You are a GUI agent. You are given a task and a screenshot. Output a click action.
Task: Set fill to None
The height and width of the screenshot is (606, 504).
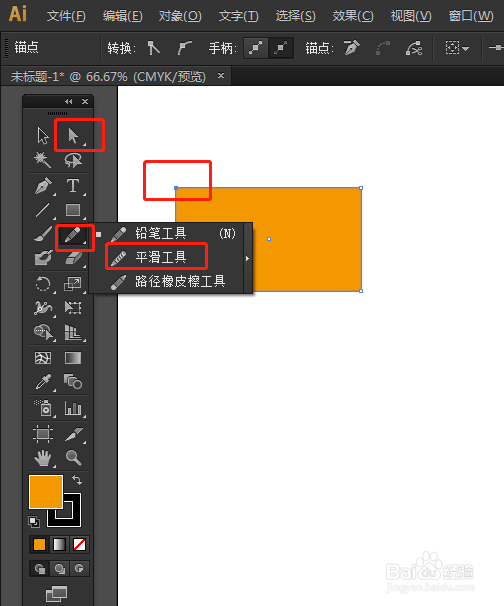80,545
